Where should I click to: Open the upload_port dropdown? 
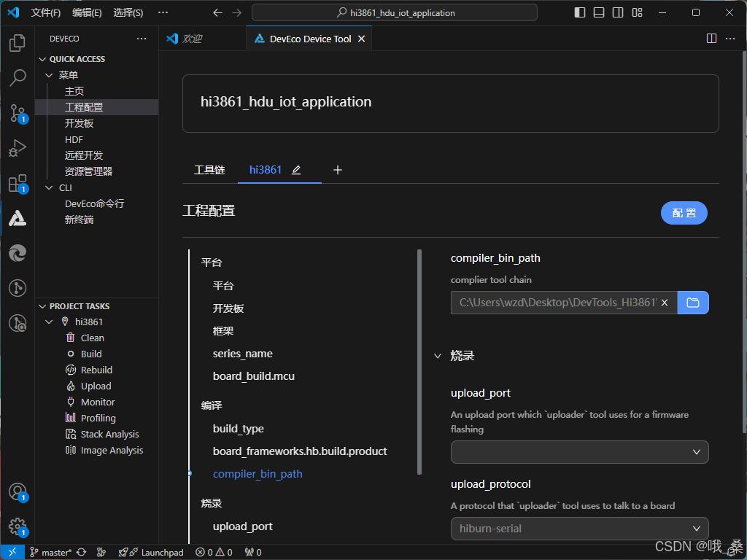[x=579, y=452]
